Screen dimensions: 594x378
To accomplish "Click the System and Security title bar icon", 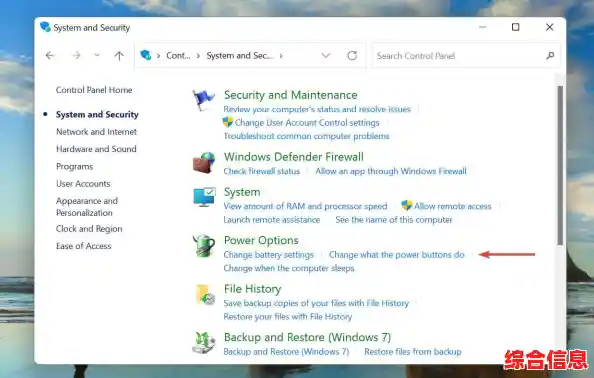I will (45, 27).
